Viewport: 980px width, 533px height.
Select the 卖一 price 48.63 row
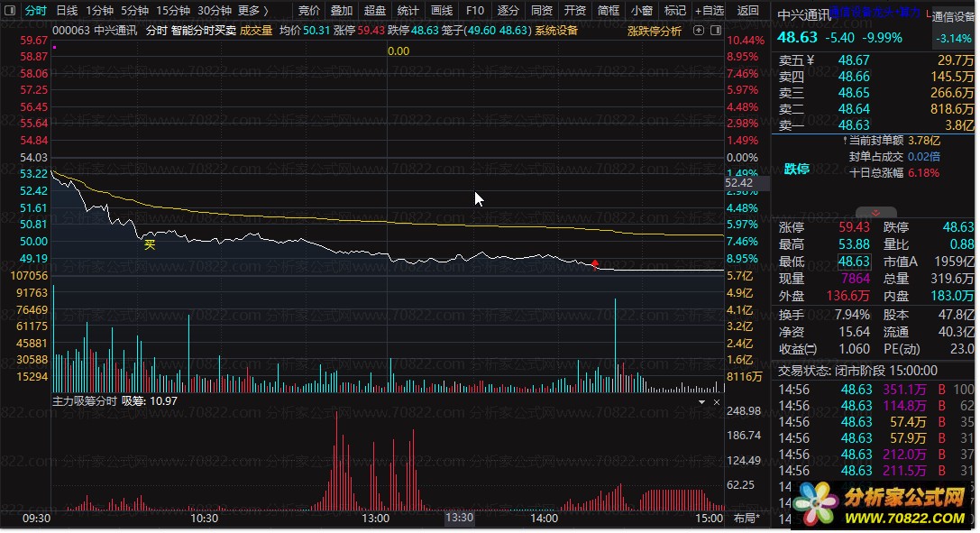tap(875, 125)
